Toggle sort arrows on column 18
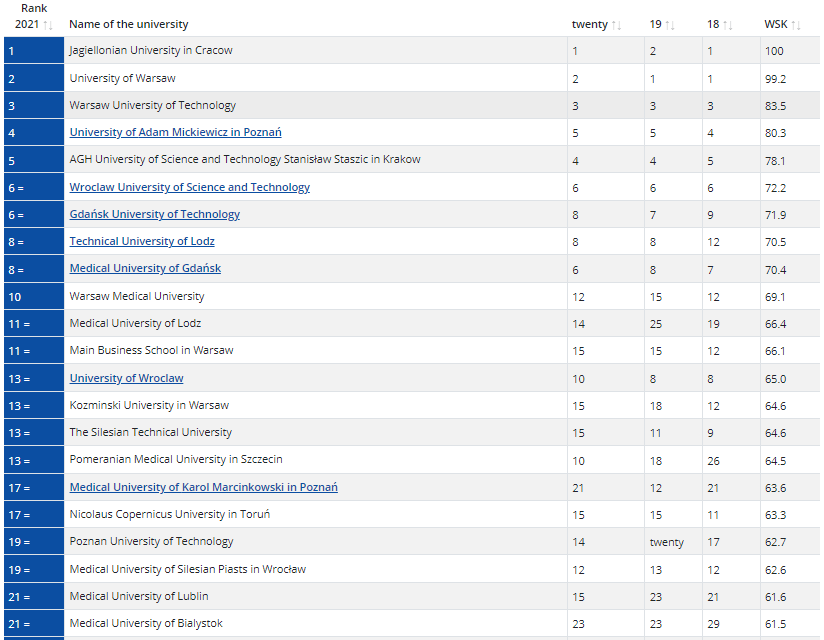The image size is (824, 640). coord(727,25)
